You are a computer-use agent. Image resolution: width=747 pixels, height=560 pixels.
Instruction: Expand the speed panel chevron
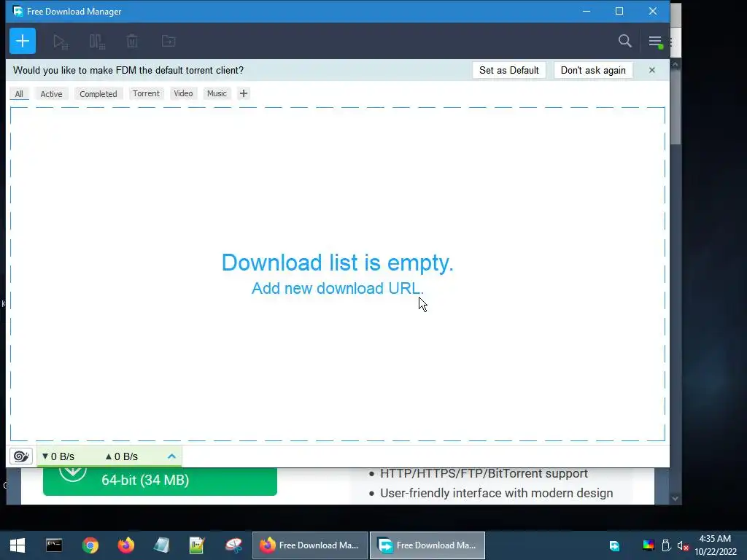(171, 456)
